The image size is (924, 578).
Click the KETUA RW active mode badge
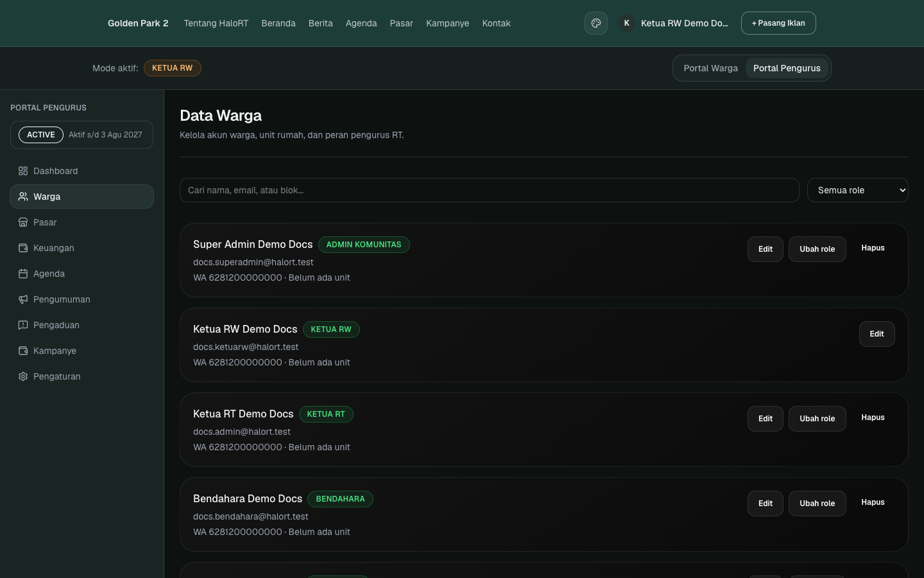(173, 68)
